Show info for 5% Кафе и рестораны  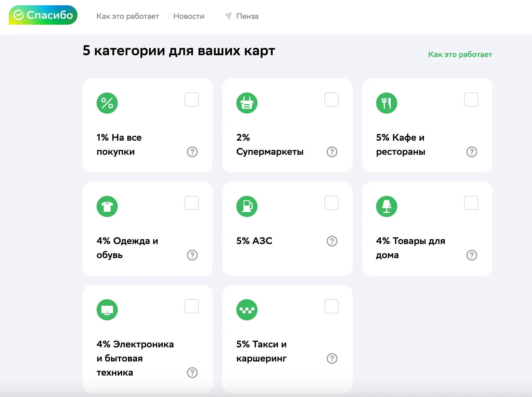click(472, 152)
